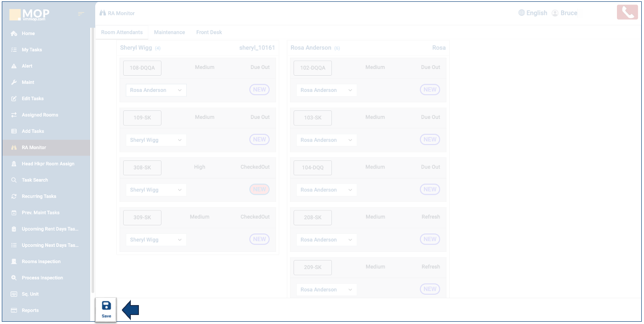Collapse sidebar using hamburger menu icon
Viewport: 644px width, 324px height.
tap(81, 14)
